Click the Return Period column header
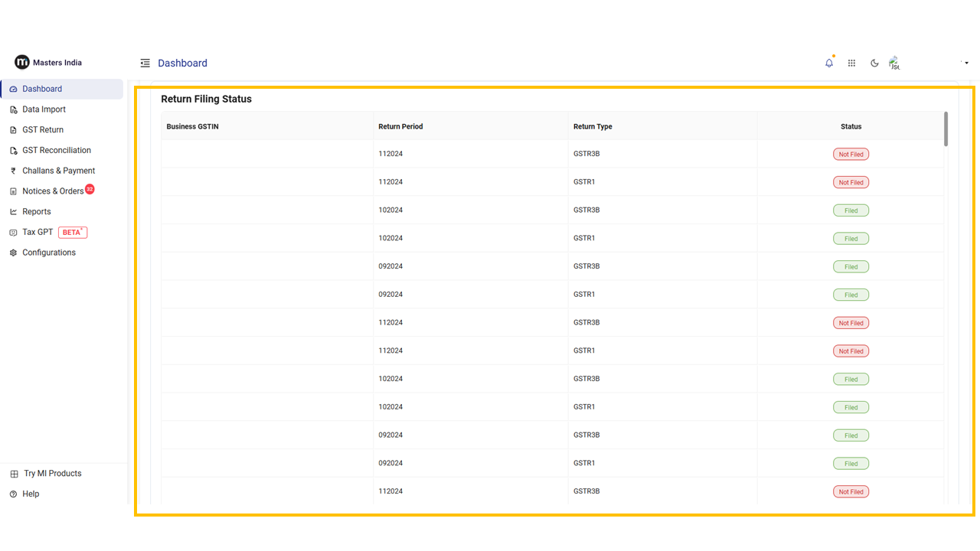This screenshot has height=551, width=980. pos(400,126)
